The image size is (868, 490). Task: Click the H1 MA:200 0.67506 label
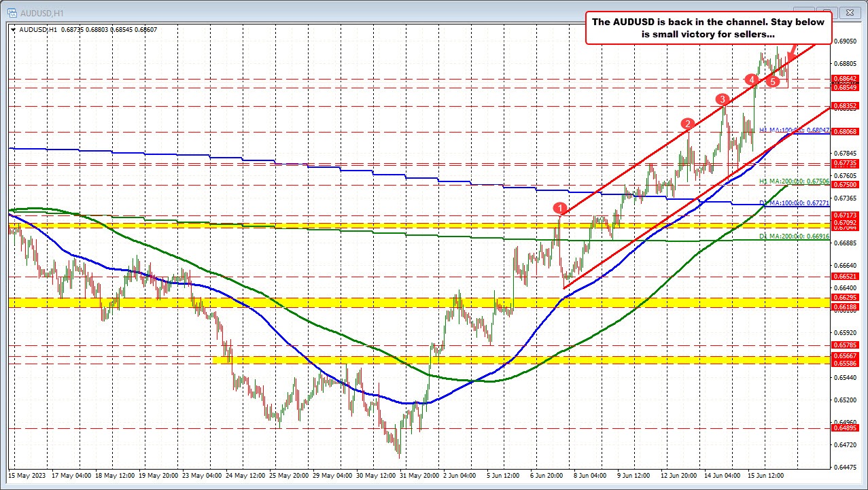click(794, 181)
